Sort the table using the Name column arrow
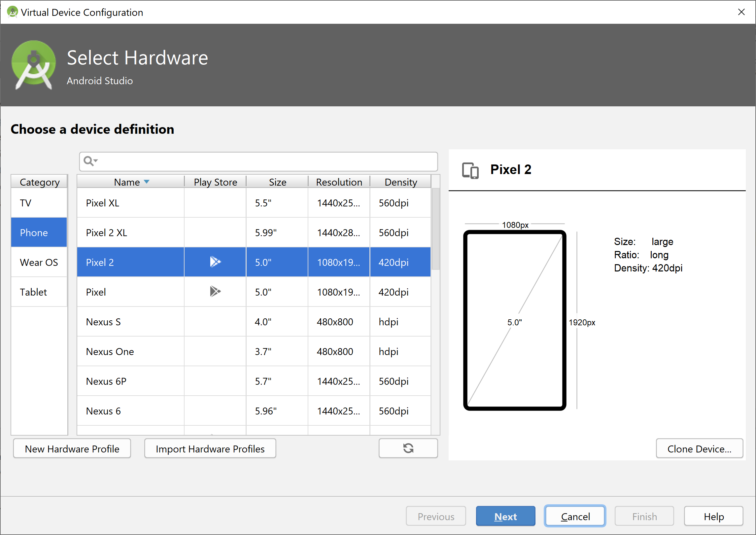 [147, 182]
